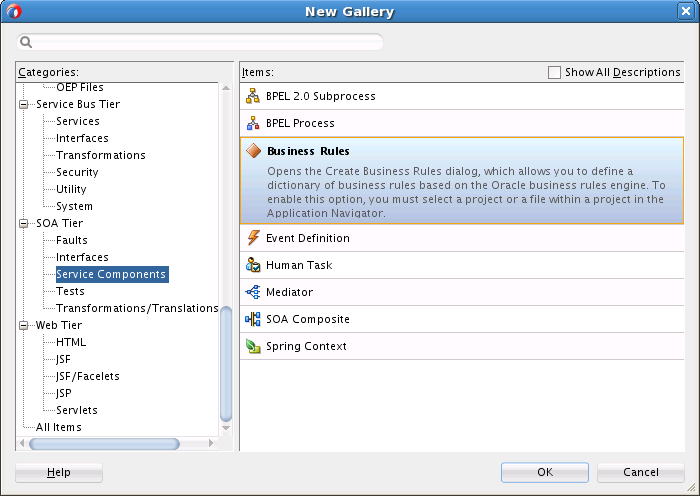Select JSF category
This screenshot has height=496, width=700.
63,359
